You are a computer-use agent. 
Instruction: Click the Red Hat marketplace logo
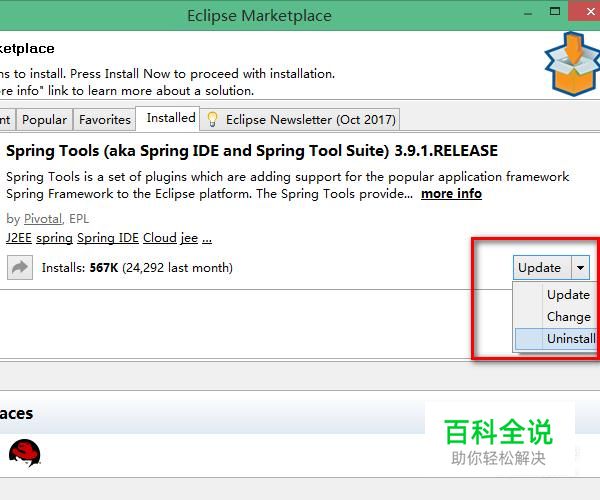pos(25,453)
